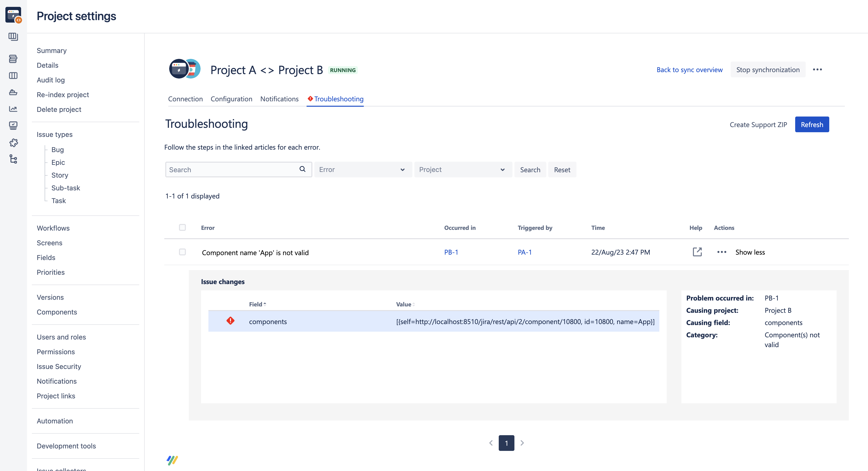Open the Connection tab
The width and height of the screenshot is (868, 471).
pyautogui.click(x=185, y=99)
